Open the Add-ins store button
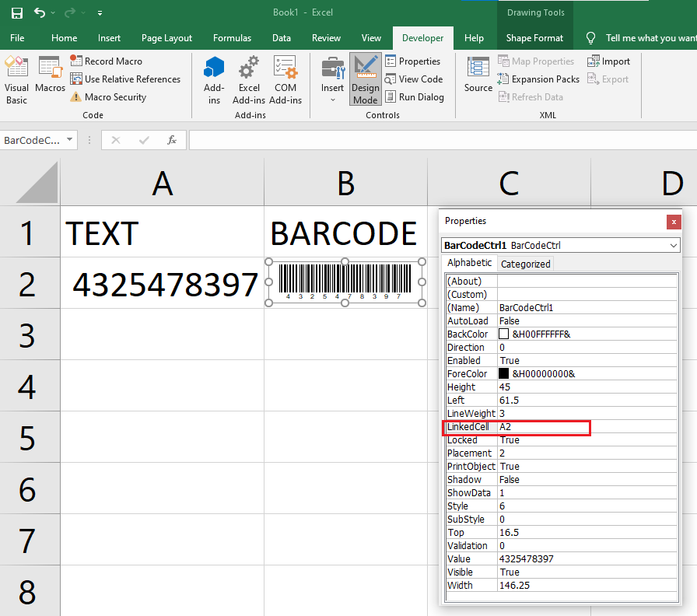 click(x=214, y=80)
